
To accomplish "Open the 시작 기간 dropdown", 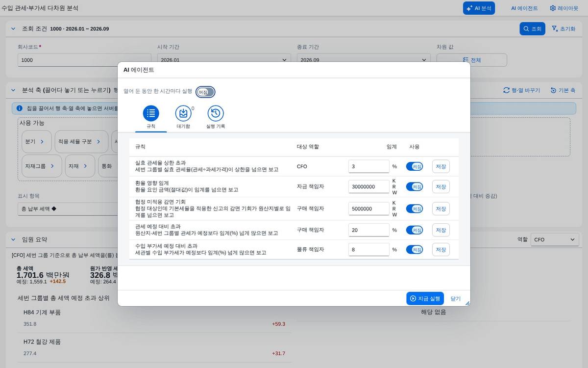I will coord(224,60).
